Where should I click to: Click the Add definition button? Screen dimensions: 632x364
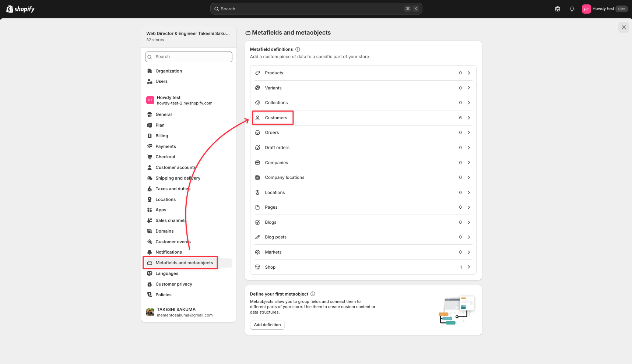(x=267, y=325)
